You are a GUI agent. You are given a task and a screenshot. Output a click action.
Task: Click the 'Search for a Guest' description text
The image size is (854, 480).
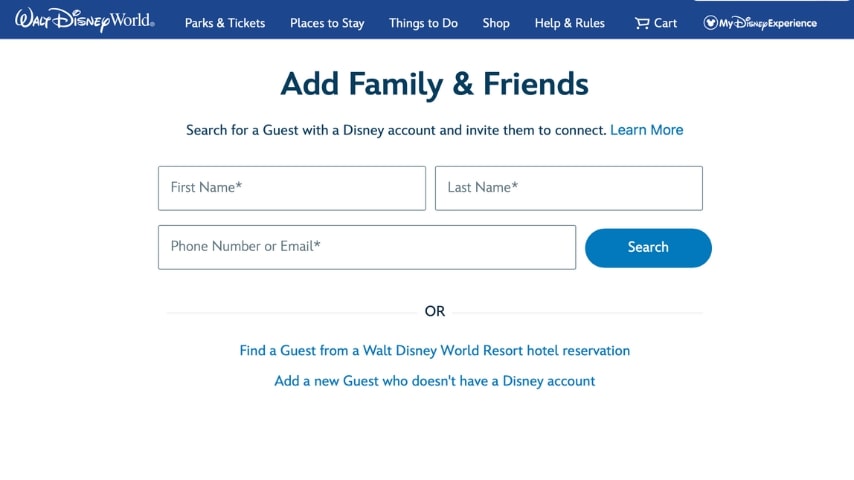click(x=396, y=130)
